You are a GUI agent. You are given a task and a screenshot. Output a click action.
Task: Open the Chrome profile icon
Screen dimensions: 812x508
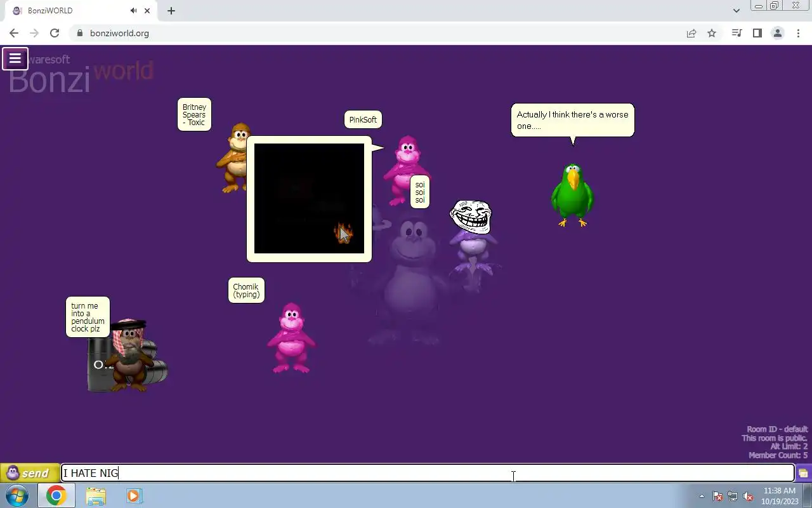pyautogui.click(x=777, y=33)
